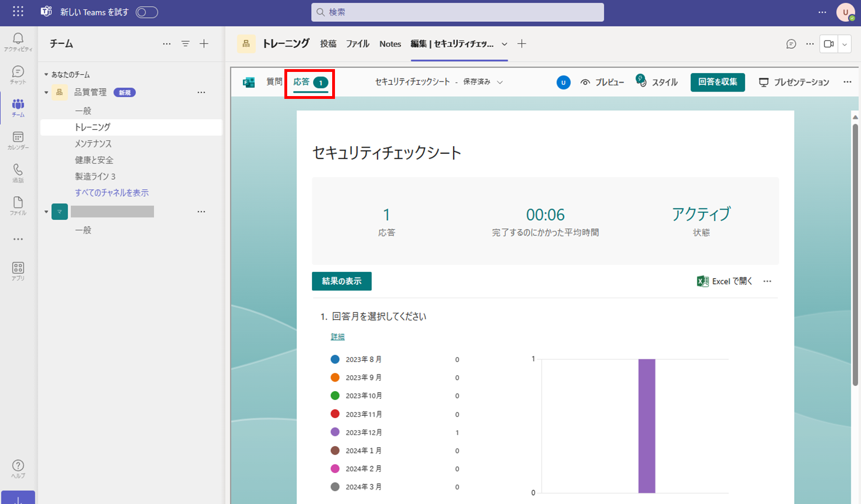Toggle the 新しい Teams を試す switch
Screen dimensions: 861x504
tap(147, 12)
